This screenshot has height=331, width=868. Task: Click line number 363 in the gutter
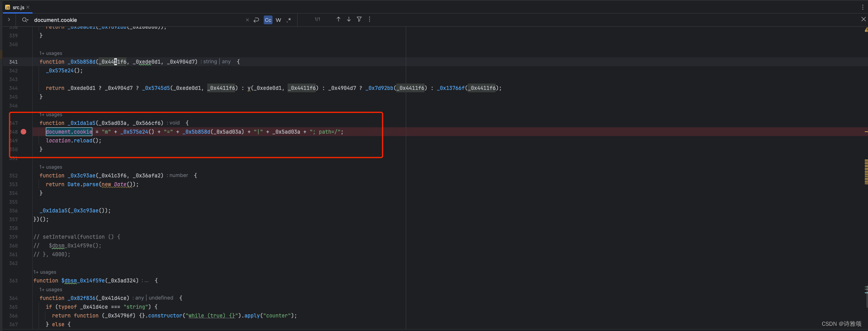pos(14,280)
